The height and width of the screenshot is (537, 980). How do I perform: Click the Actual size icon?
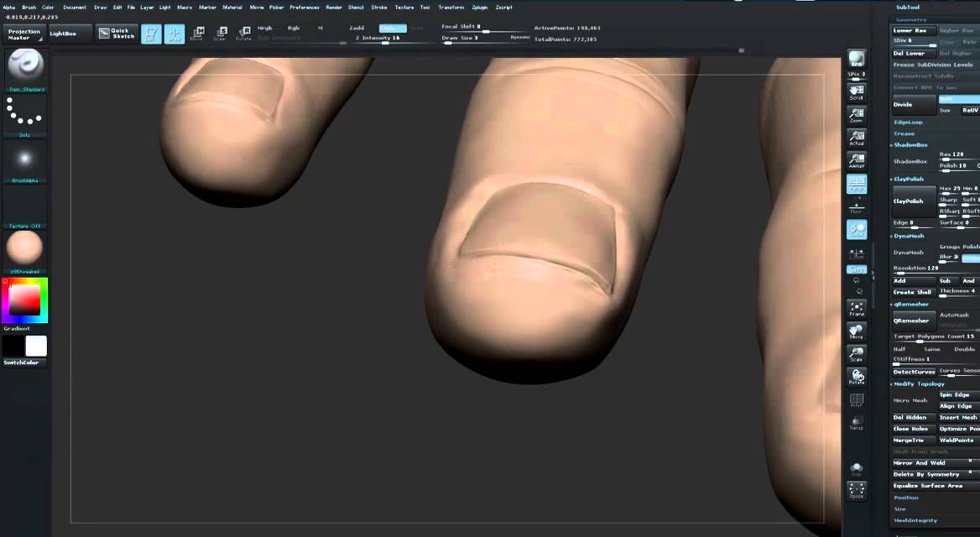[x=857, y=138]
